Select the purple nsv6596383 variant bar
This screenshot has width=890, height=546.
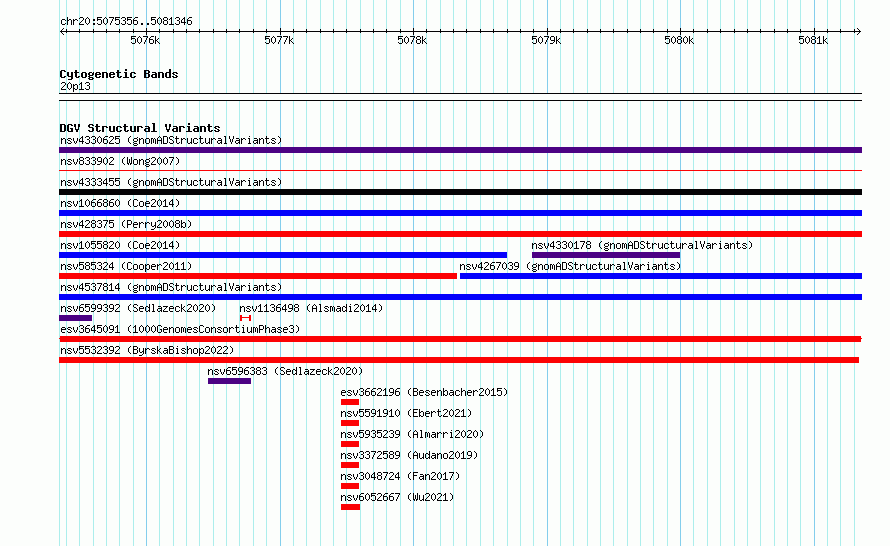point(229,381)
